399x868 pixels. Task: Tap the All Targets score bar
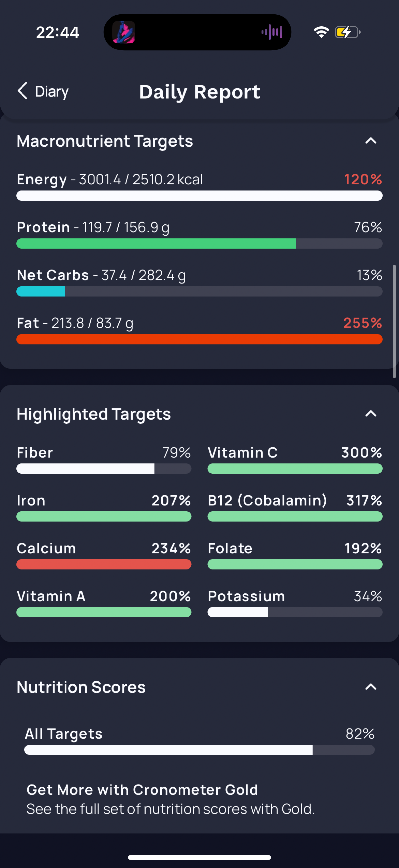click(x=199, y=750)
